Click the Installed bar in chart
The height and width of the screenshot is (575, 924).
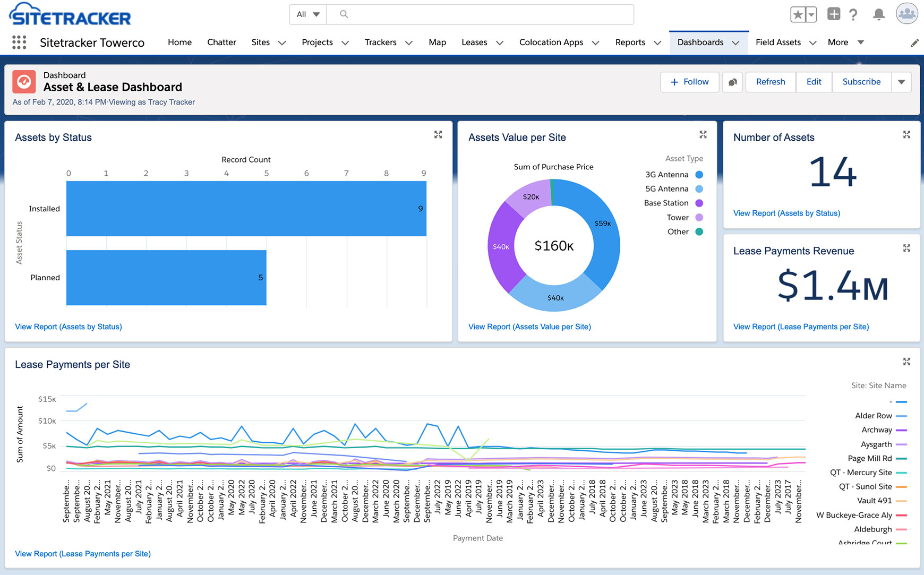246,209
